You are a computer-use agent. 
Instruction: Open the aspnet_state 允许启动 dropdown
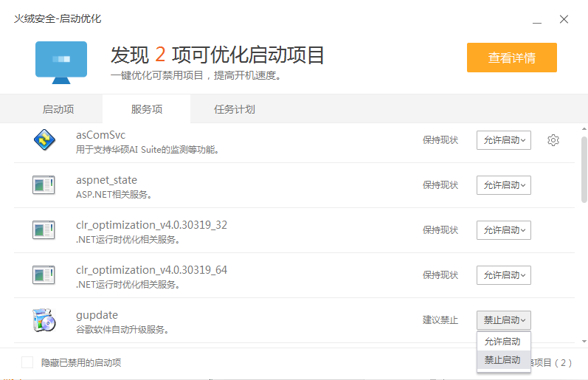504,185
